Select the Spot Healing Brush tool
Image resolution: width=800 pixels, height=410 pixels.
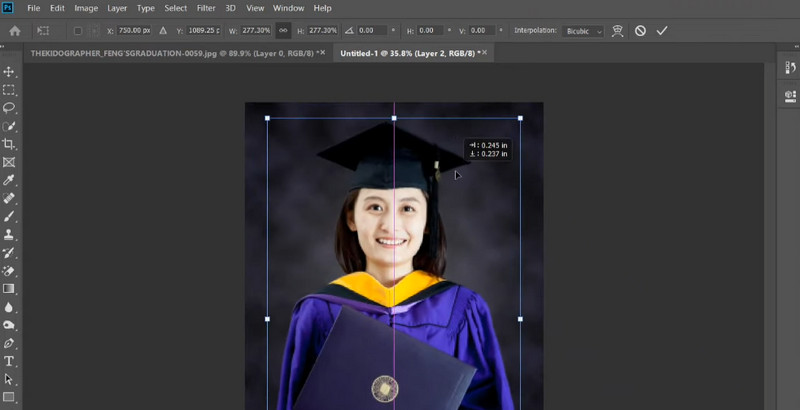pyautogui.click(x=9, y=198)
